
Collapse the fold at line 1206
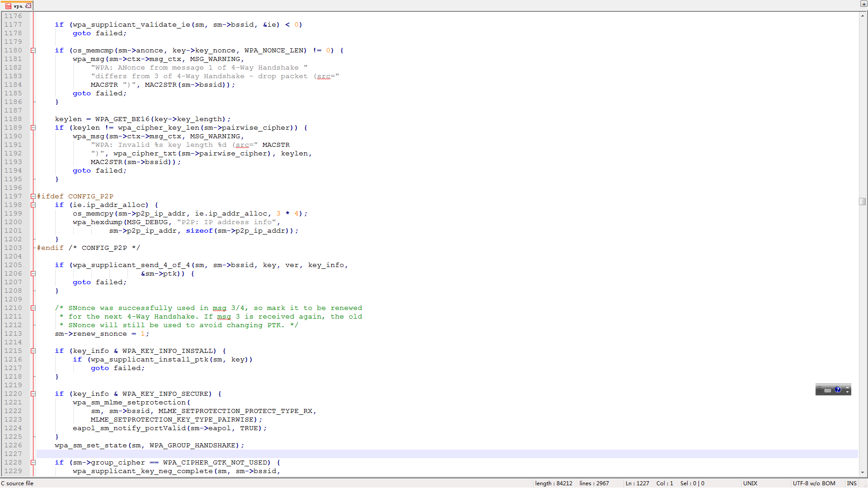click(33, 274)
